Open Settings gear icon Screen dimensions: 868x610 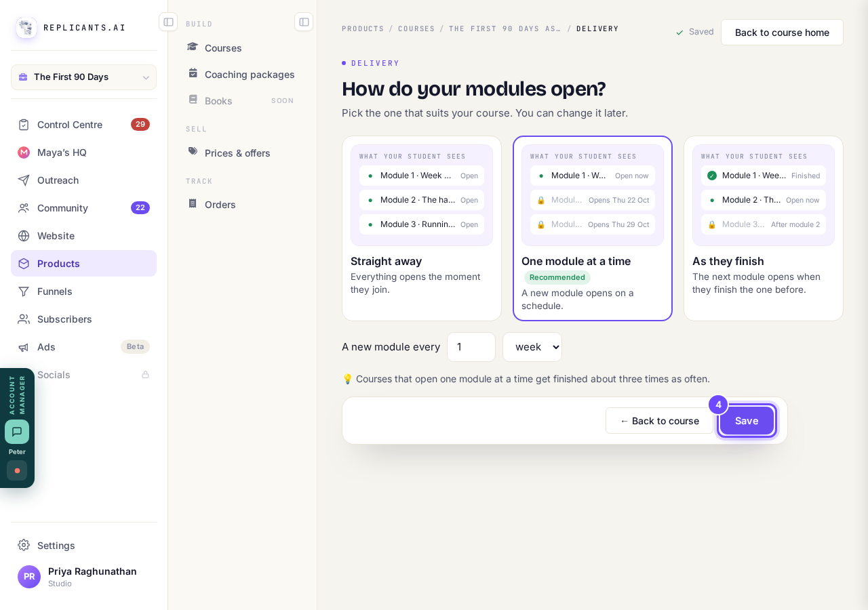(x=24, y=546)
